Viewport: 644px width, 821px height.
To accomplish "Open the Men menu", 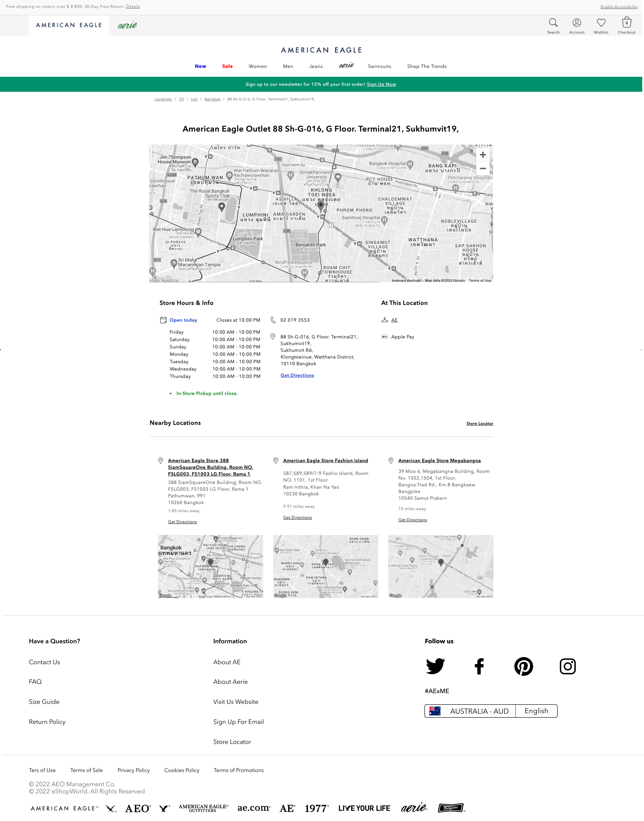I will click(288, 66).
